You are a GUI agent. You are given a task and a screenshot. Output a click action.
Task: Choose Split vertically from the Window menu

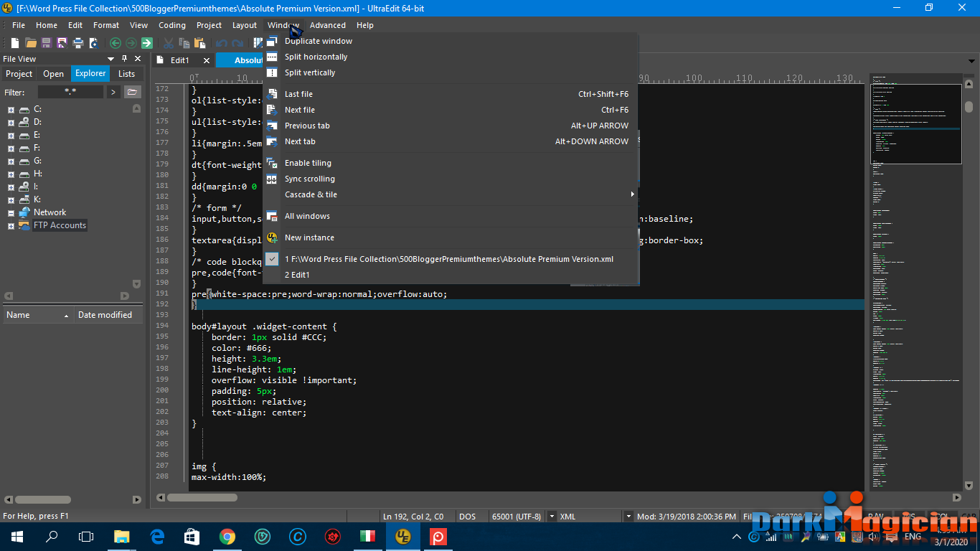coord(450,72)
